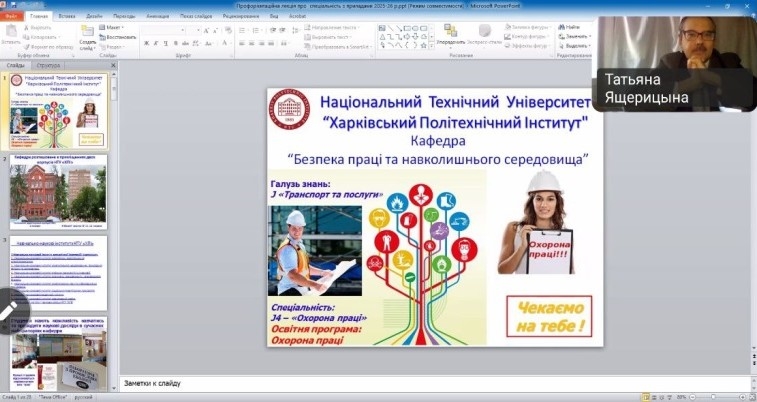Switch to the Вставка ribbon tab
The image size is (757, 402).
[x=67, y=16]
